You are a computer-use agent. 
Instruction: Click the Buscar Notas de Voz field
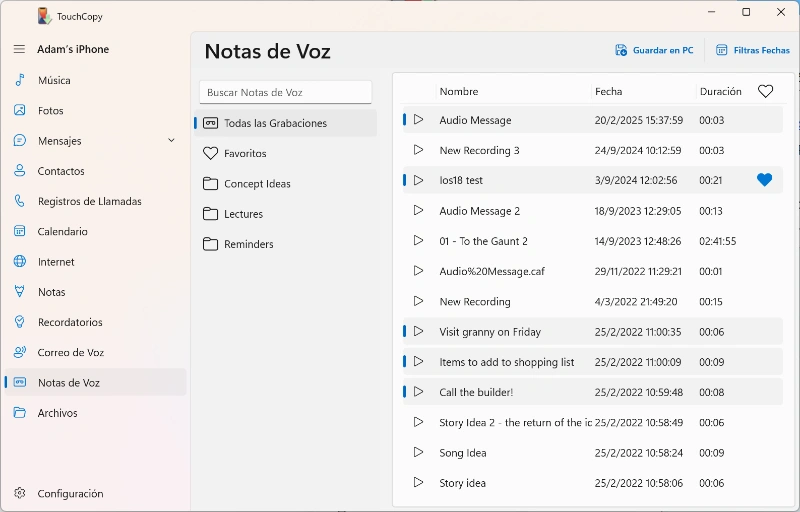[285, 92]
